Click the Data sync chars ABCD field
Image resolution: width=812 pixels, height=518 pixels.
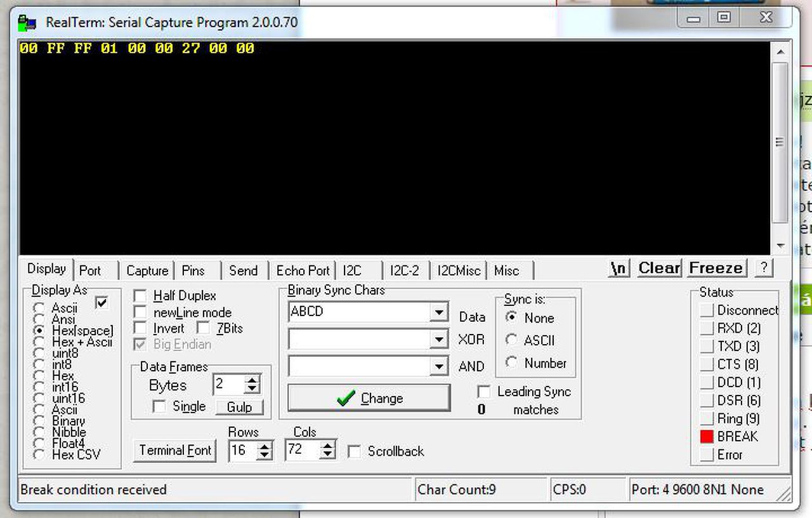coord(360,312)
